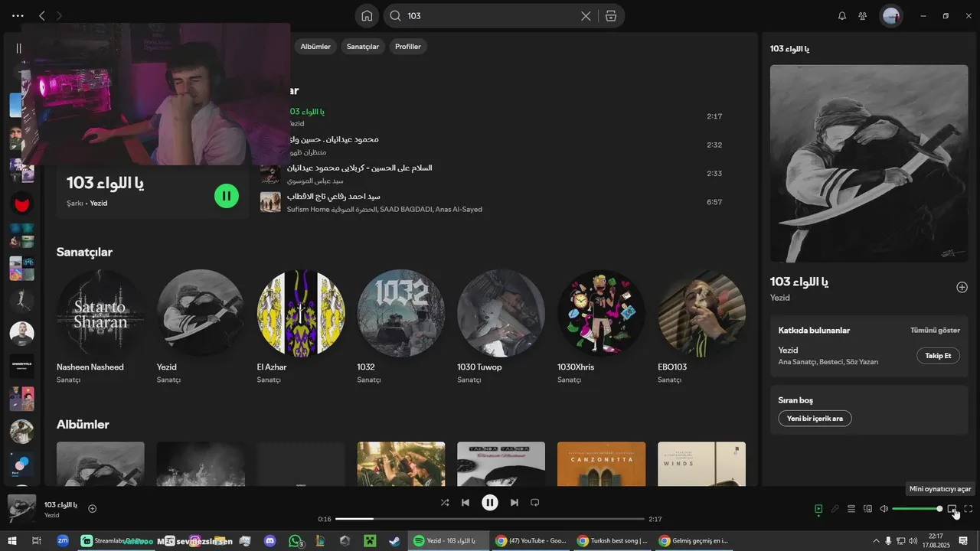
Task: Open the Browse icon in search bar
Action: tap(611, 15)
